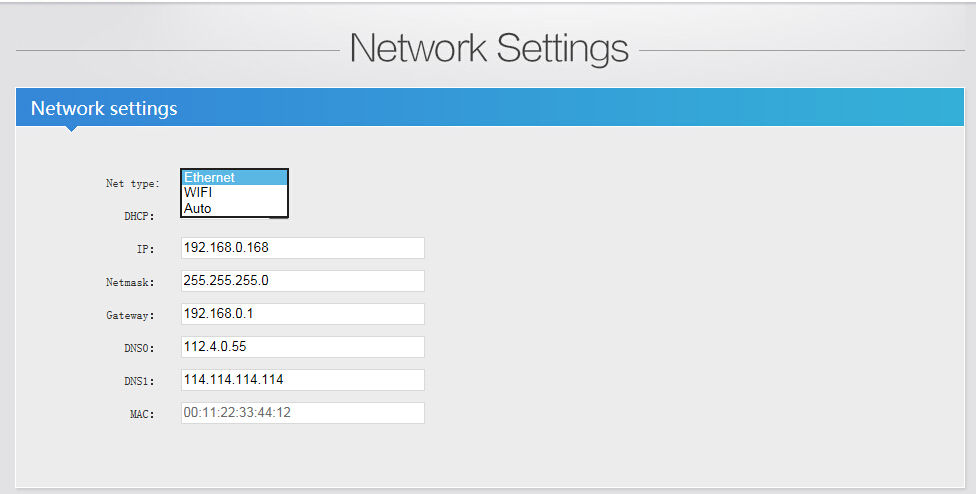Pick Auto from the Net type dropdown
Viewport: 976px width, 494px height.
tap(234, 208)
